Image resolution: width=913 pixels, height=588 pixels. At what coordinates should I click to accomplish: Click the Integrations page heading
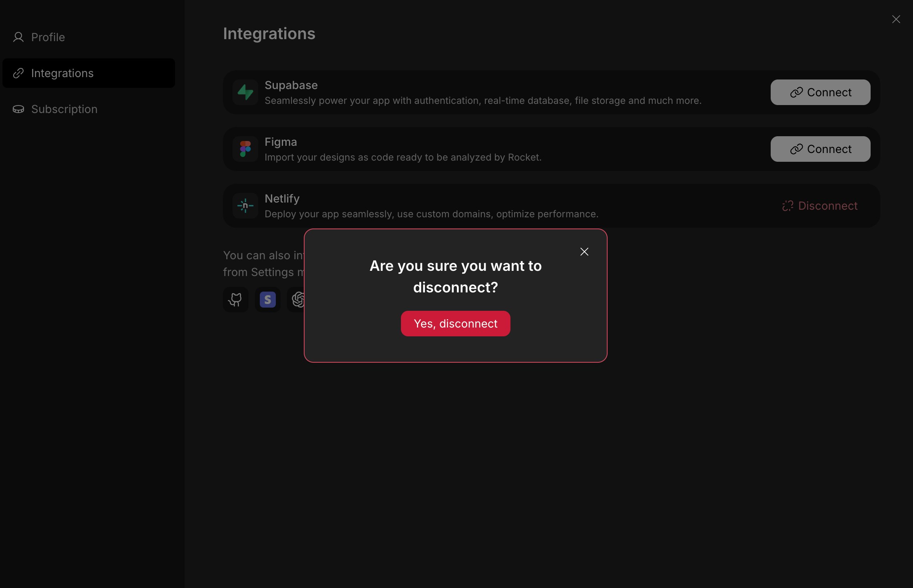tap(269, 34)
